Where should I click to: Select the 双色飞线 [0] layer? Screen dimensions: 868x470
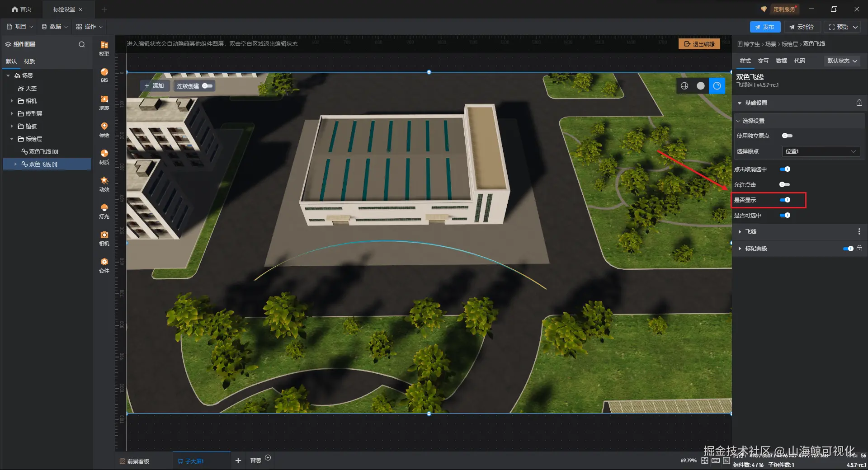click(43, 152)
